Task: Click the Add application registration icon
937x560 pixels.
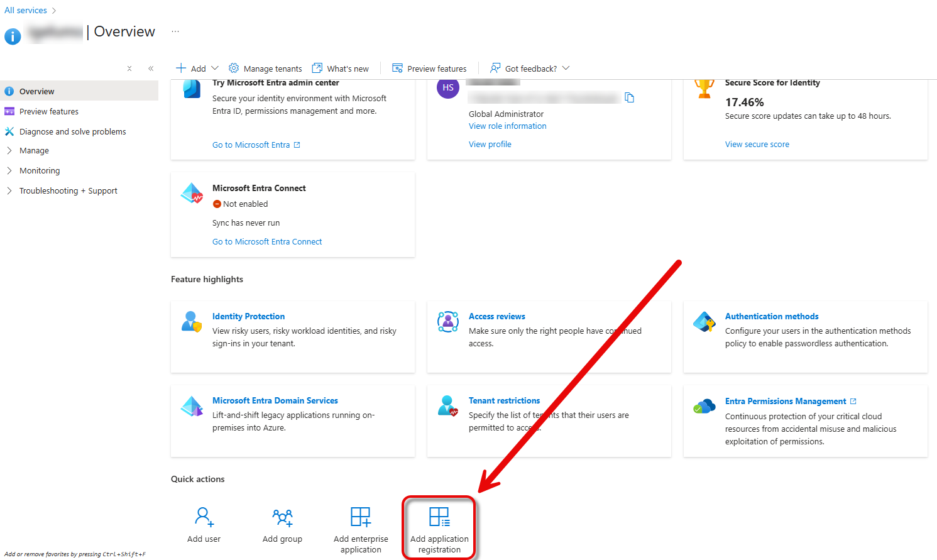Action: pos(439,517)
